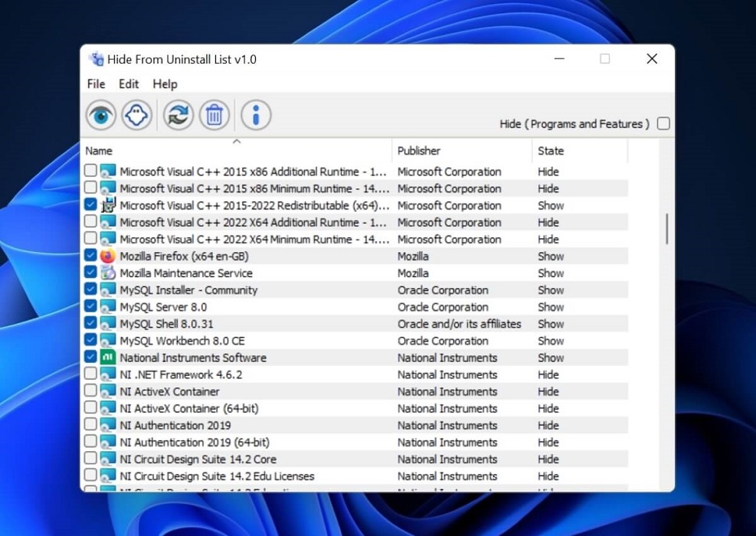This screenshot has height=536, width=756.
Task: Open the Help menu
Action: tap(164, 84)
